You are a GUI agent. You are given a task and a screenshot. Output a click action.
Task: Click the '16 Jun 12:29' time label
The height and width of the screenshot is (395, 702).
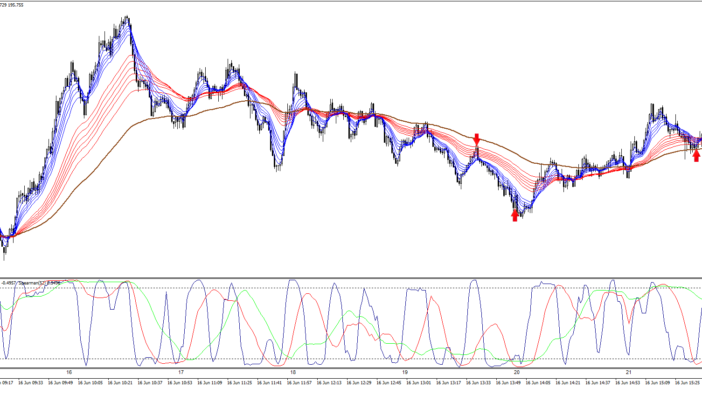click(x=359, y=383)
